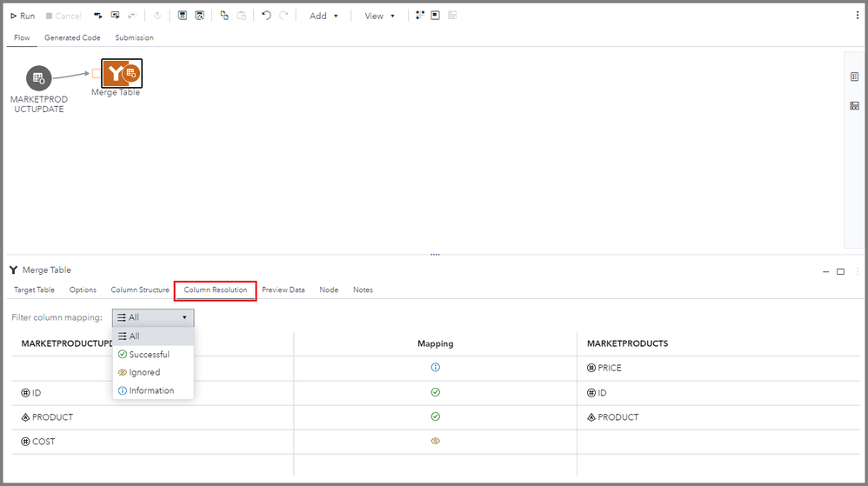Select source column COST

point(37,441)
